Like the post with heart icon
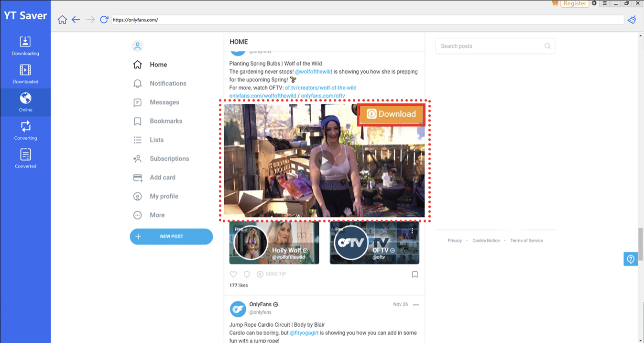This screenshot has height=343, width=644. coord(233,274)
